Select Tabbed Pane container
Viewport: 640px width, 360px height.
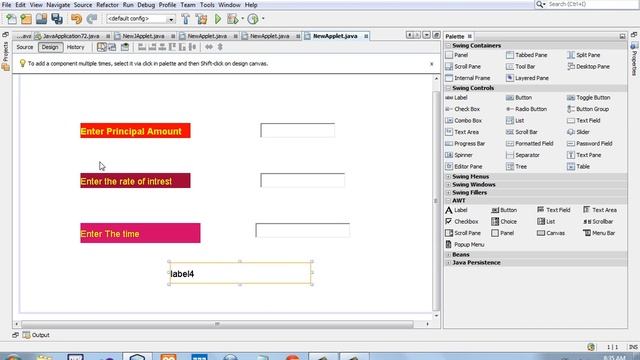[527, 55]
